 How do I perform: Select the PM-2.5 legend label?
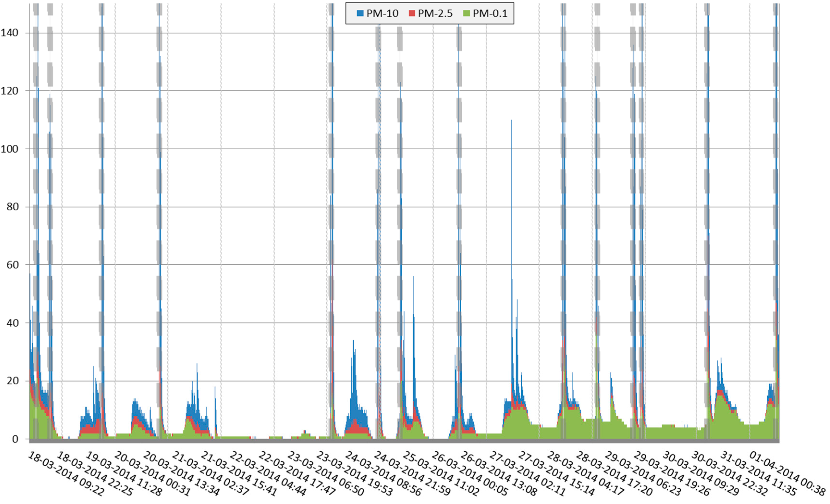(x=435, y=13)
